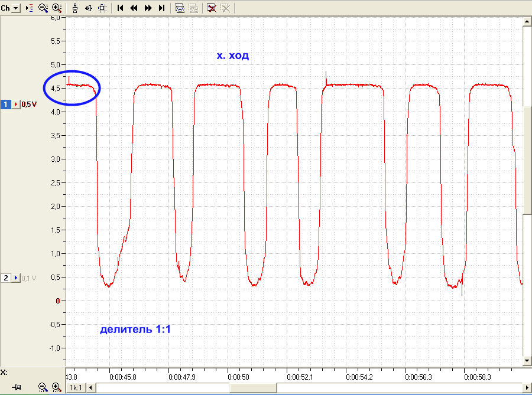This screenshot has width=532, height=395.
Task: Open channel 1 red arrow menu
Action: coord(15,105)
